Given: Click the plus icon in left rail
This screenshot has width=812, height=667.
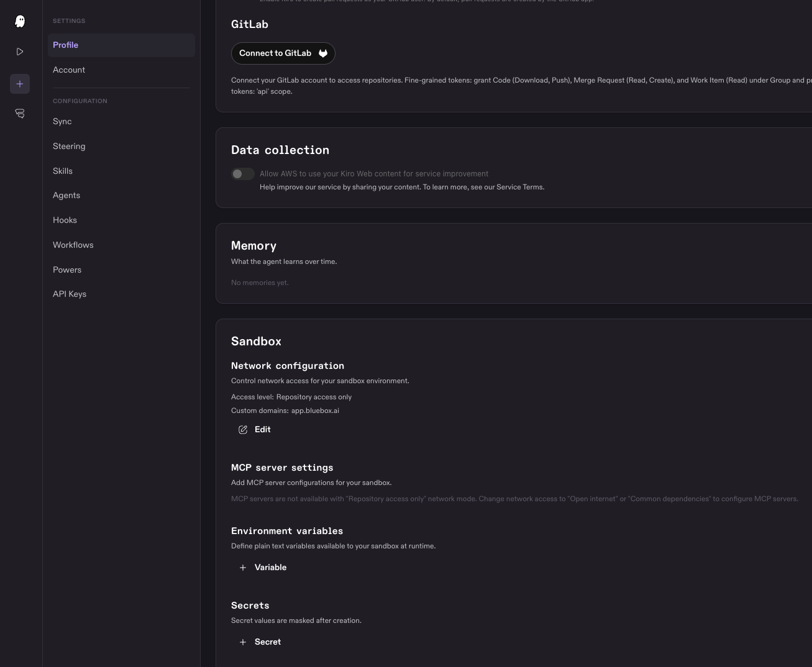Looking at the screenshot, I should coord(20,84).
